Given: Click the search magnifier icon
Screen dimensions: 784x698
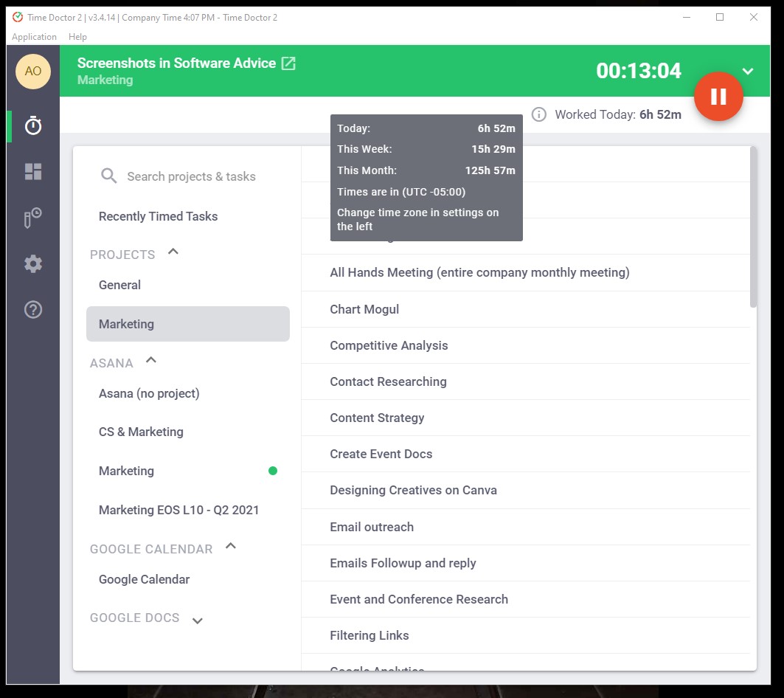Looking at the screenshot, I should [x=108, y=176].
